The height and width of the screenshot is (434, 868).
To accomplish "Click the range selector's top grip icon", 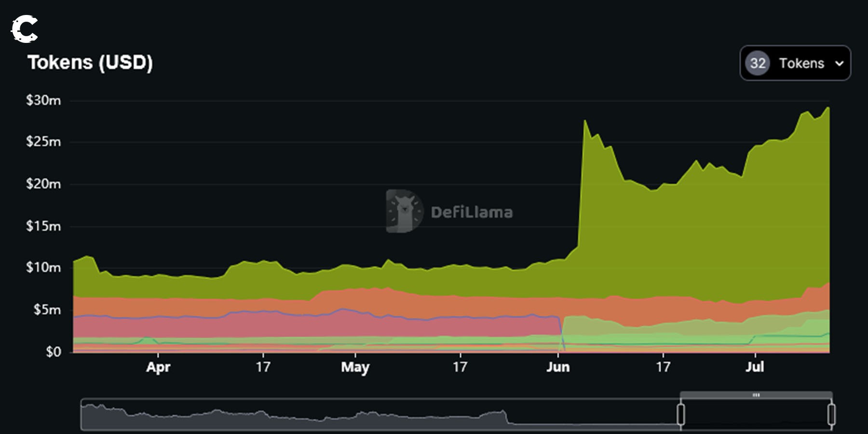I will point(756,395).
